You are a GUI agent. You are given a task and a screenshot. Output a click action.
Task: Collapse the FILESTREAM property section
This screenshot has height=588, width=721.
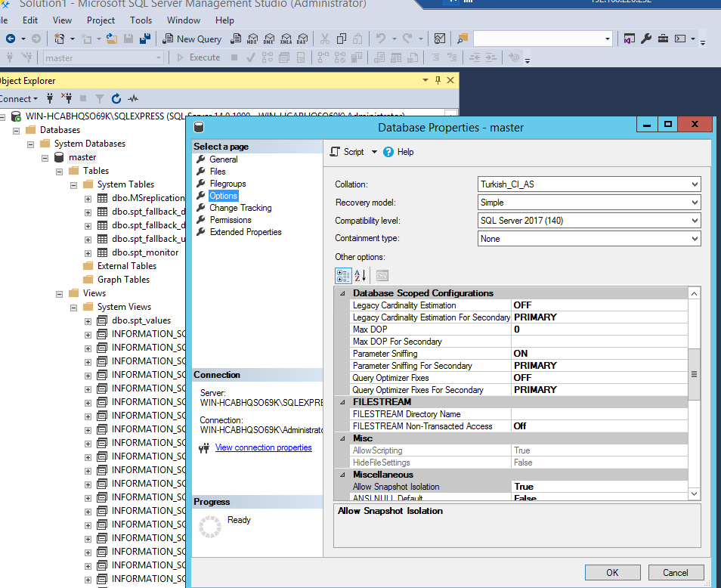[342, 402]
